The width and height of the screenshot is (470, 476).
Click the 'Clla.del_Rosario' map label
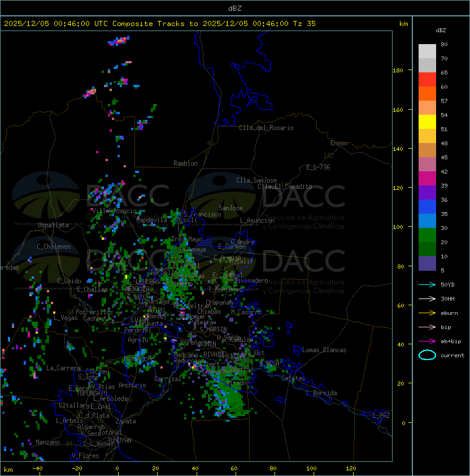coord(266,128)
